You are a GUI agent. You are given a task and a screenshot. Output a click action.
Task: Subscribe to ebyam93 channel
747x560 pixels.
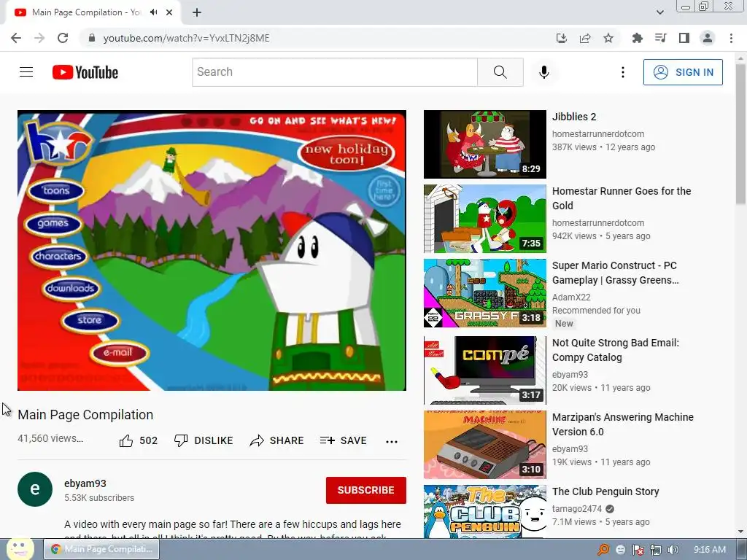(366, 490)
